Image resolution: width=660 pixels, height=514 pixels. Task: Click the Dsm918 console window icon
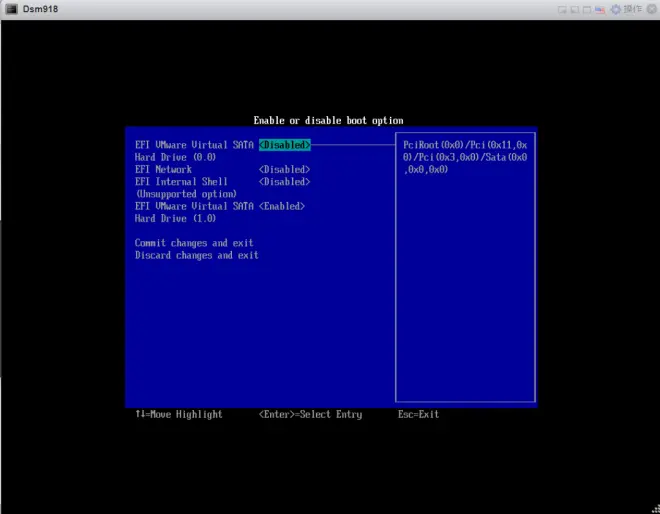click(11, 9)
